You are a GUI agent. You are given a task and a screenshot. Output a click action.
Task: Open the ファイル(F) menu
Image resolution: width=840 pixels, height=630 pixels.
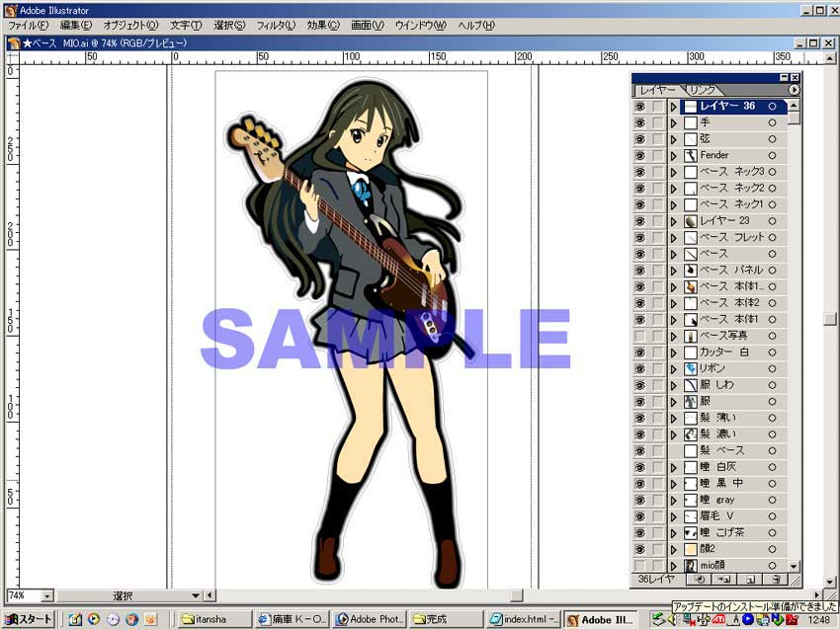point(28,25)
